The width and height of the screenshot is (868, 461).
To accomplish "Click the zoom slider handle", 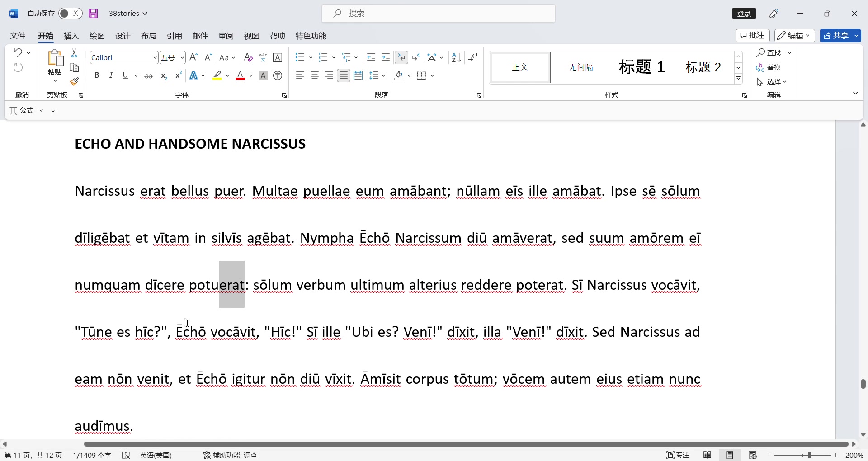I will (809, 455).
